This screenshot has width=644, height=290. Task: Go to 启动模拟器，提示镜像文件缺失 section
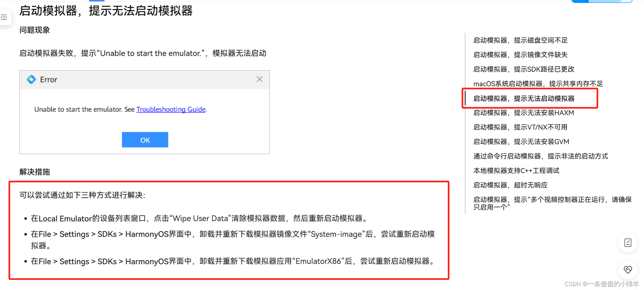[521, 55]
